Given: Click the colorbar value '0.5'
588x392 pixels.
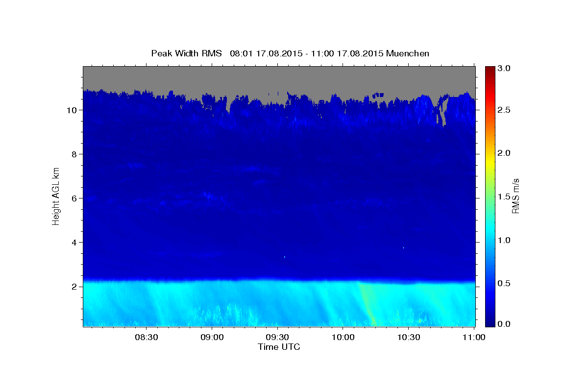Looking at the screenshot, I should pyautogui.click(x=504, y=283).
